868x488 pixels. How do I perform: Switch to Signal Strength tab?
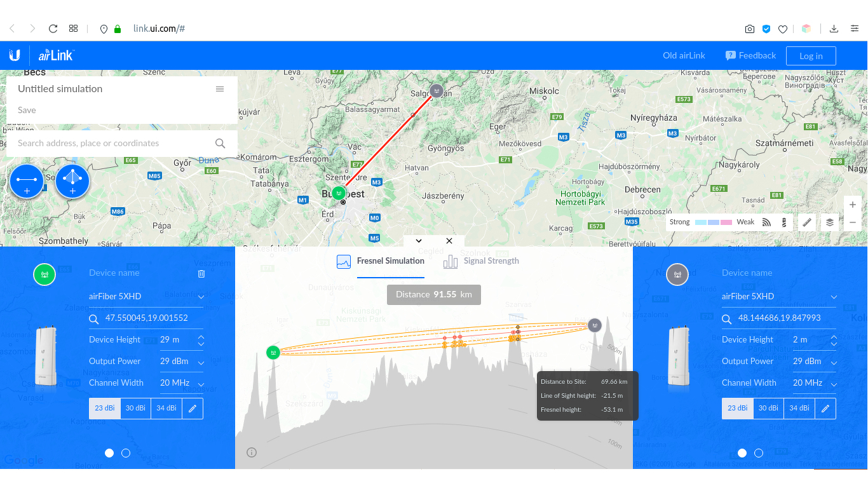[x=481, y=261]
